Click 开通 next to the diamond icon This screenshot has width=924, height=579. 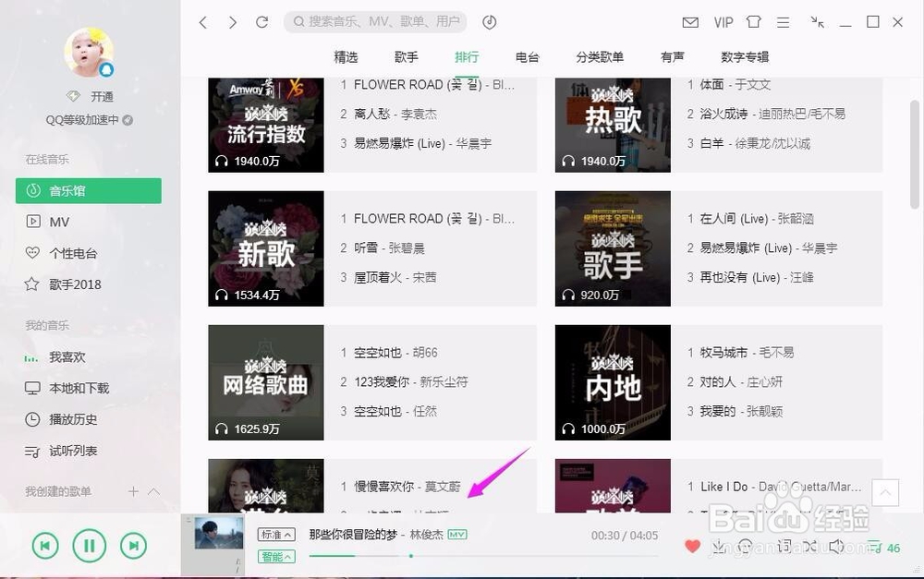(102, 96)
